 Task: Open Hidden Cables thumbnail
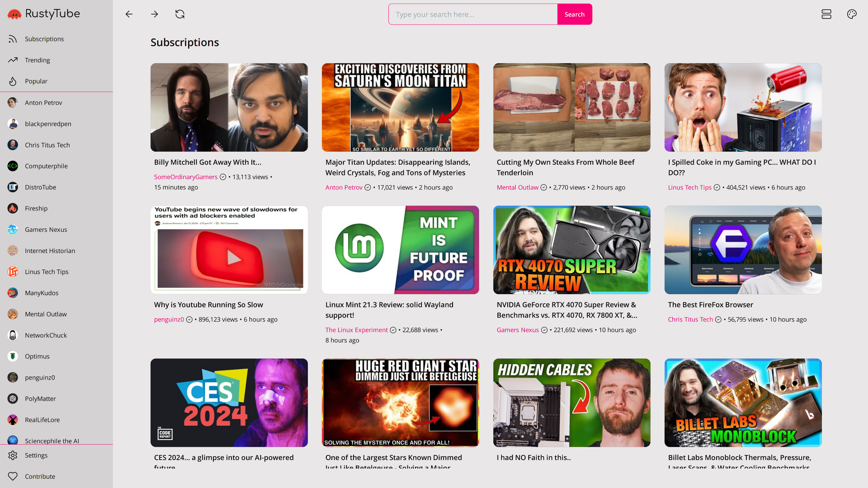572,402
